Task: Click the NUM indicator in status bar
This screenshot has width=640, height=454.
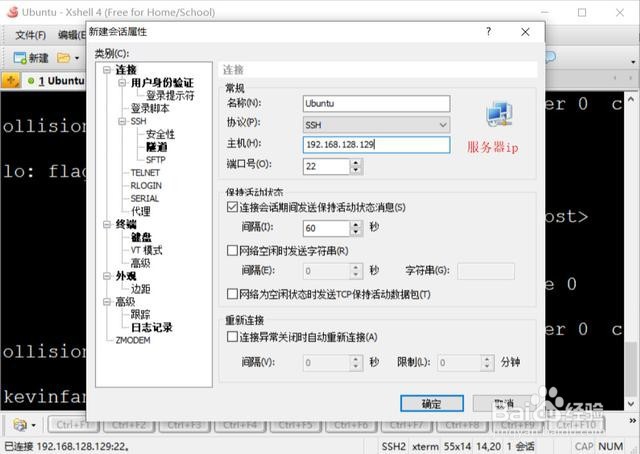Action: (x=611, y=447)
